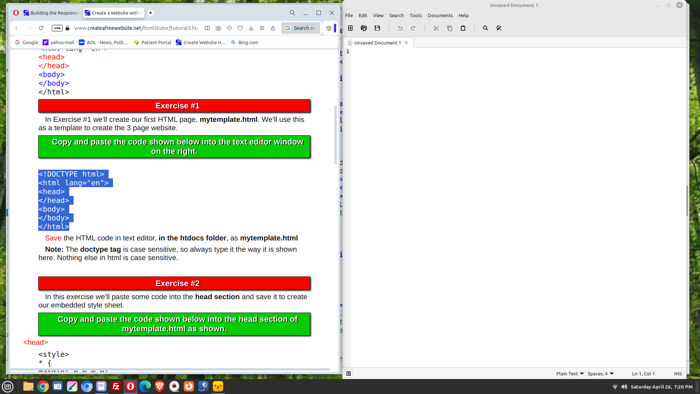Click the Google search box in Opera
The image size is (700, 394).
[x=300, y=28]
